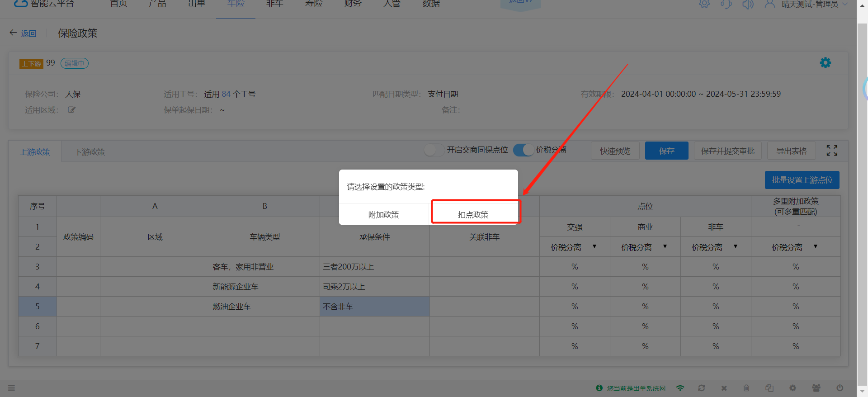Open the 价税分离 dropdown under 多重附加政策
Screen dimensions: 868x397
816,247
